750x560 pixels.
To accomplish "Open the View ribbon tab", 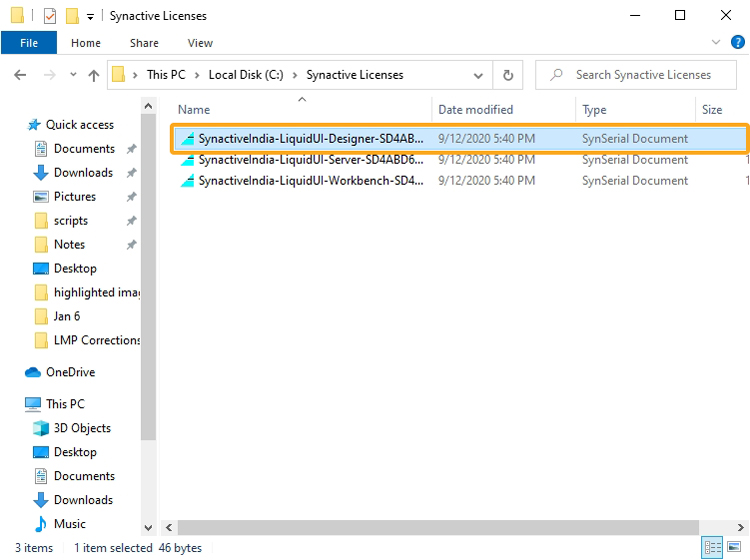I will coord(200,43).
